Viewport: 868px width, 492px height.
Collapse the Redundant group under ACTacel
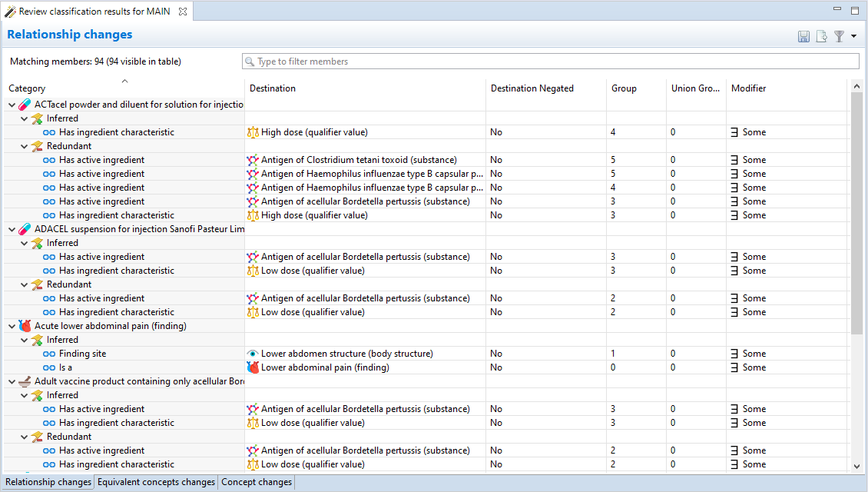[24, 146]
